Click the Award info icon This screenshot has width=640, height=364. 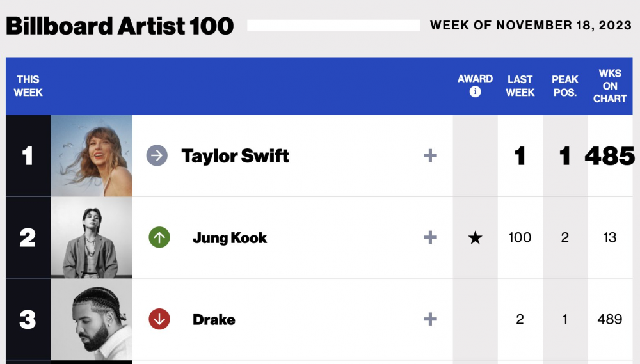(x=475, y=92)
